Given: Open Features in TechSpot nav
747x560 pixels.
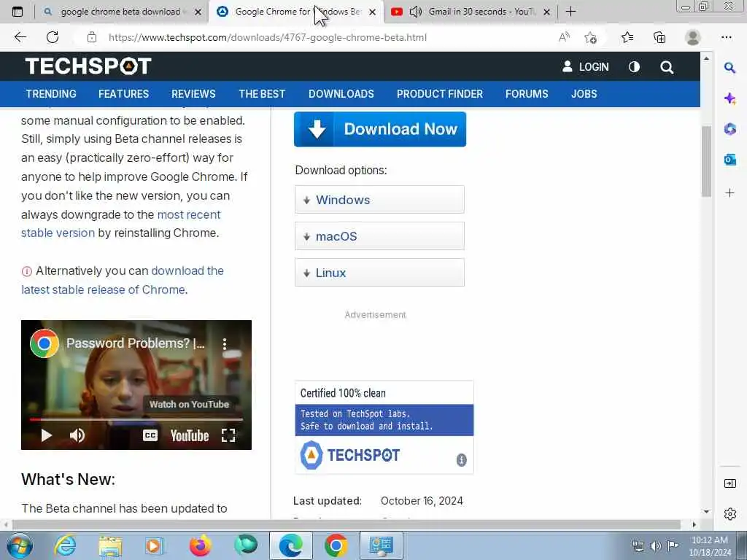Looking at the screenshot, I should point(123,94).
